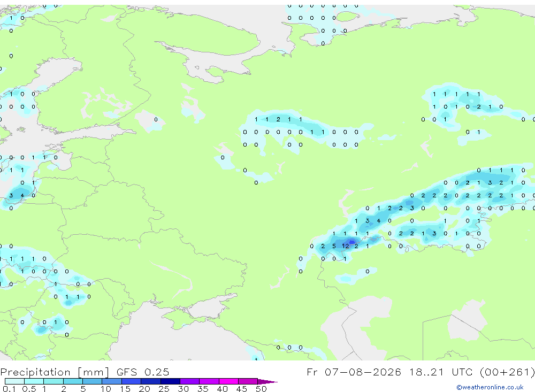Click the 'GFS 0.25' model label
This screenshot has height=392, width=535.
tap(143, 372)
